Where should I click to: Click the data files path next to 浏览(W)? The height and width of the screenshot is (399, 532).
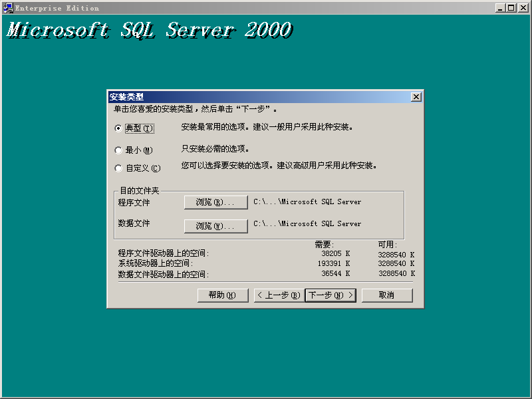307,224
